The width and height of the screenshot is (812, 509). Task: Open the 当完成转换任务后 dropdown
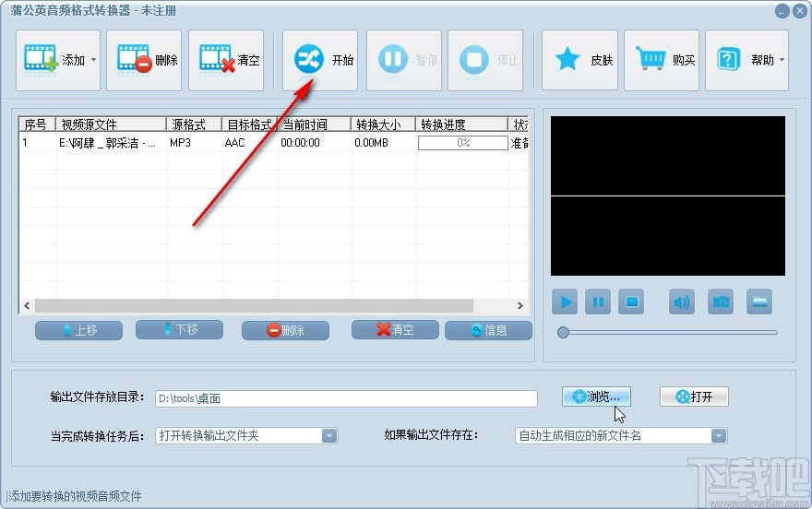point(246,435)
